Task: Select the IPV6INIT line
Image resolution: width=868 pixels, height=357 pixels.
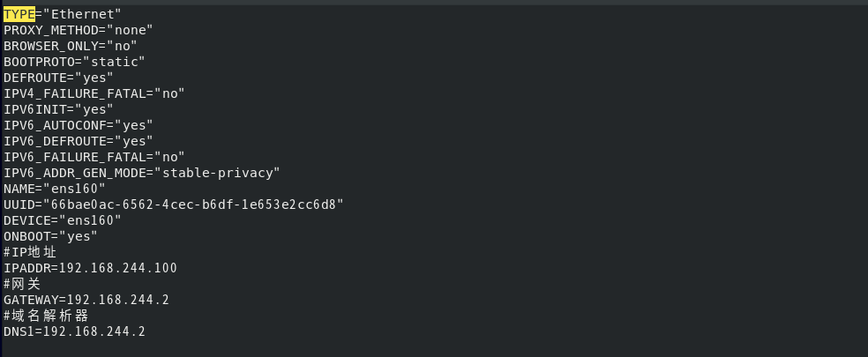Action: pyautogui.click(x=58, y=109)
